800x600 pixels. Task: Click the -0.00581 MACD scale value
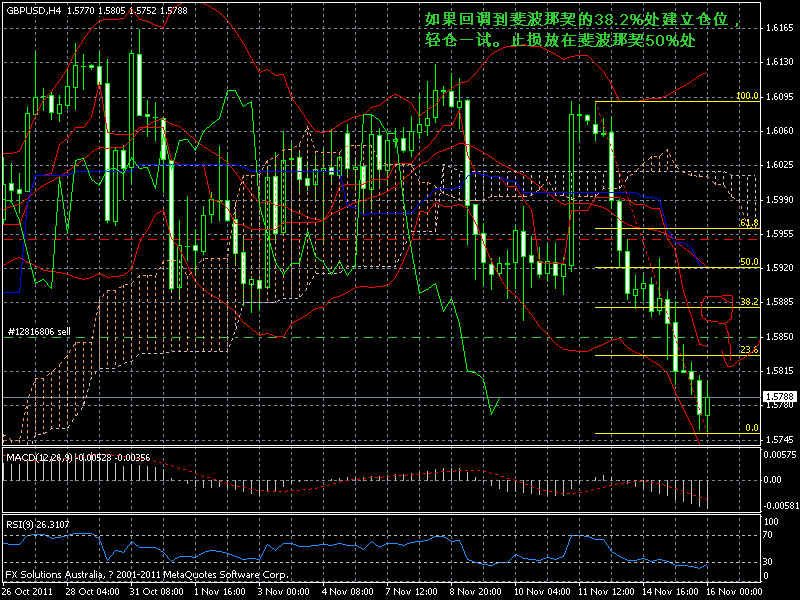pyautogui.click(x=781, y=506)
